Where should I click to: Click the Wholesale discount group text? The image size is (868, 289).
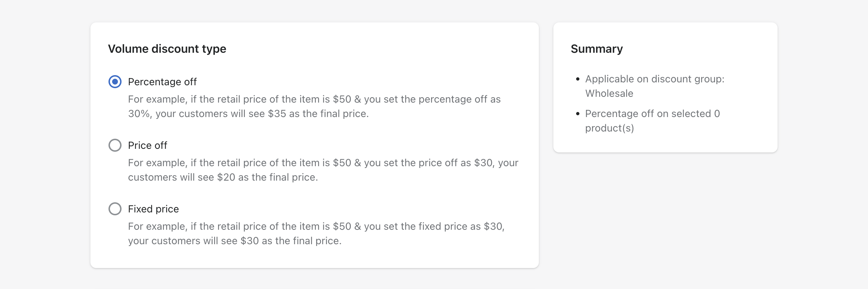click(609, 93)
